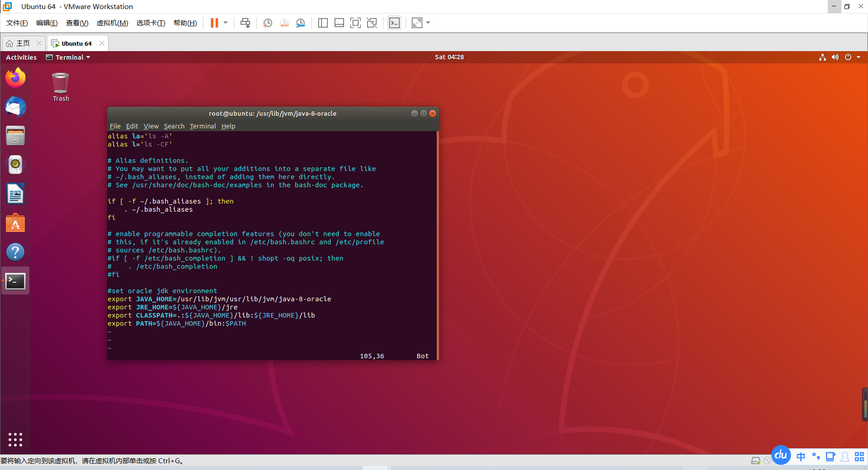The width and height of the screenshot is (868, 470).
Task: Open Ubuntu Software from the dock
Action: pos(15,223)
